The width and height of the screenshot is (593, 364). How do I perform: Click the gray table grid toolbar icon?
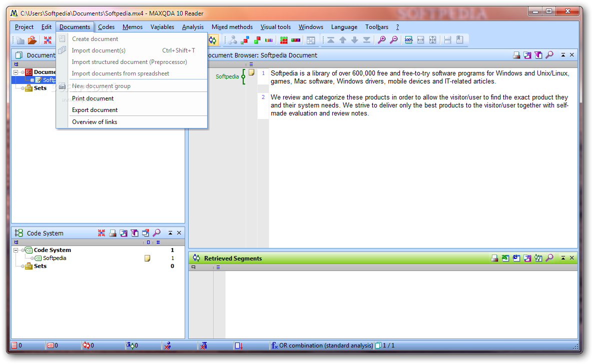311,40
